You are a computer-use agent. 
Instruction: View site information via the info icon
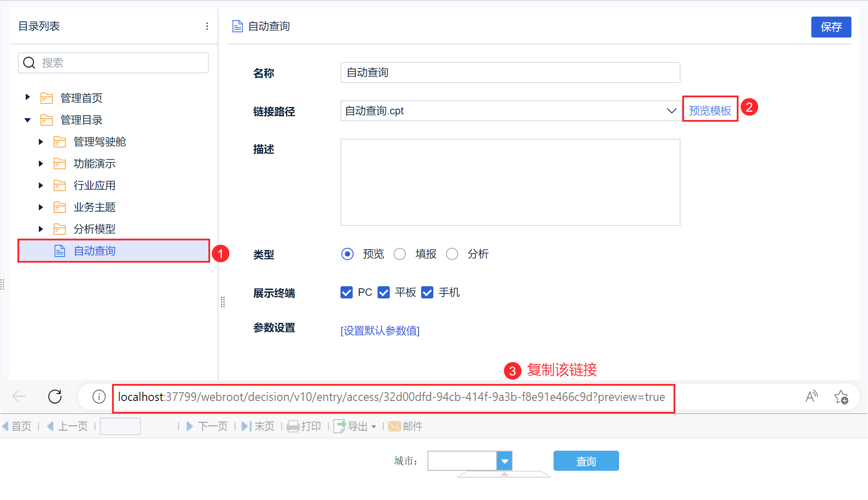(x=99, y=397)
